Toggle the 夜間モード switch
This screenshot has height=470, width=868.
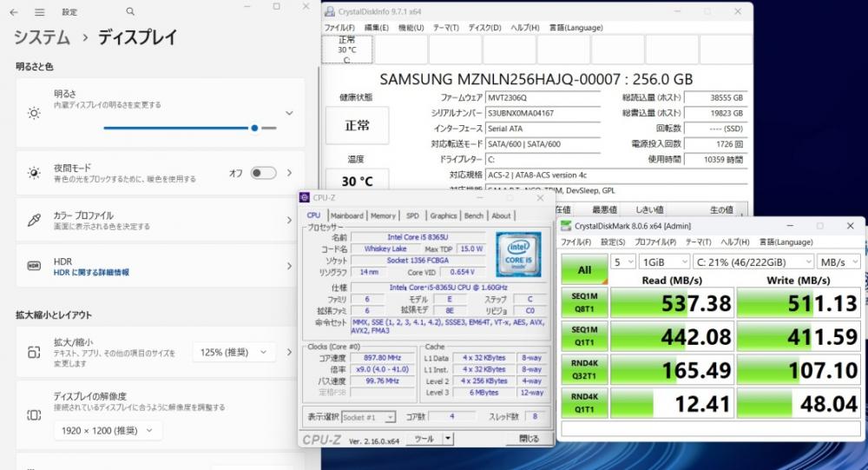click(x=264, y=173)
